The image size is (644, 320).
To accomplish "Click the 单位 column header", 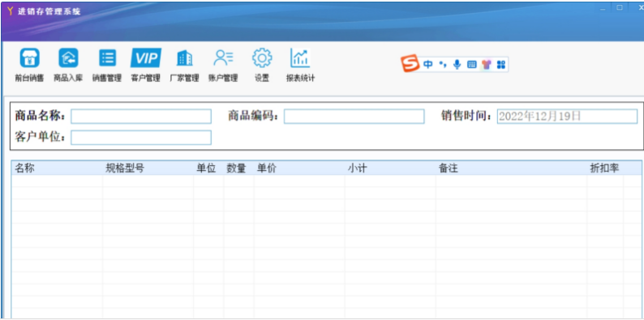I will point(208,168).
